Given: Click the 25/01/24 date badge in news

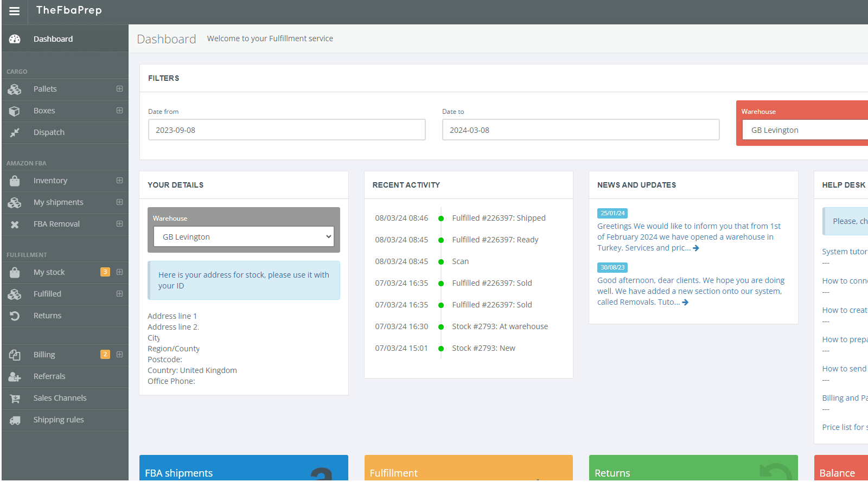Looking at the screenshot, I should coord(612,213).
